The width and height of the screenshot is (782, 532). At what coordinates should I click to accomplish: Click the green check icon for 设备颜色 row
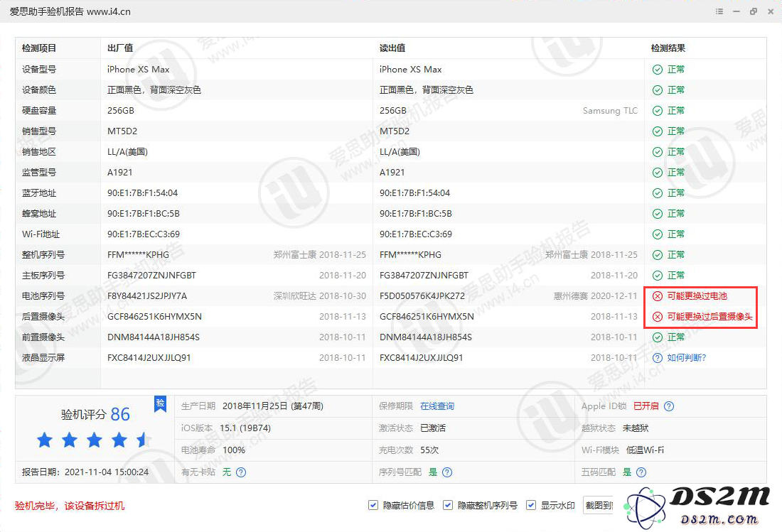[658, 90]
